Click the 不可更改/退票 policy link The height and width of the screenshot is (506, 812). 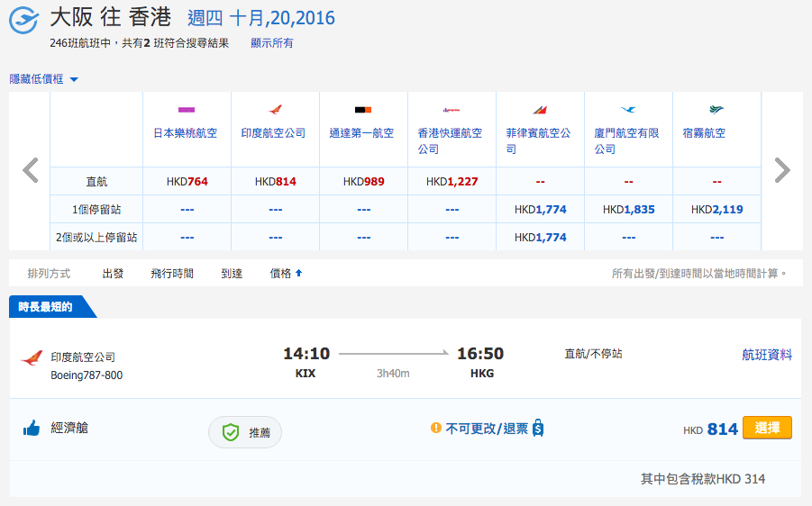coord(487,429)
